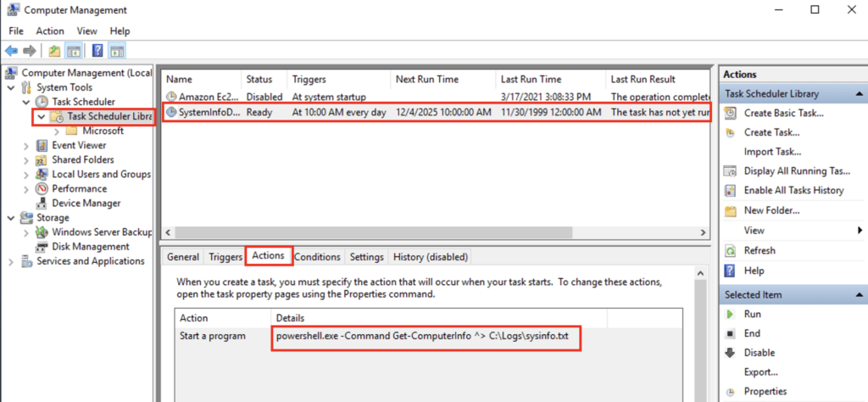
Task: Collapse the Task Scheduler Library actions section
Action: pyautogui.click(x=859, y=93)
